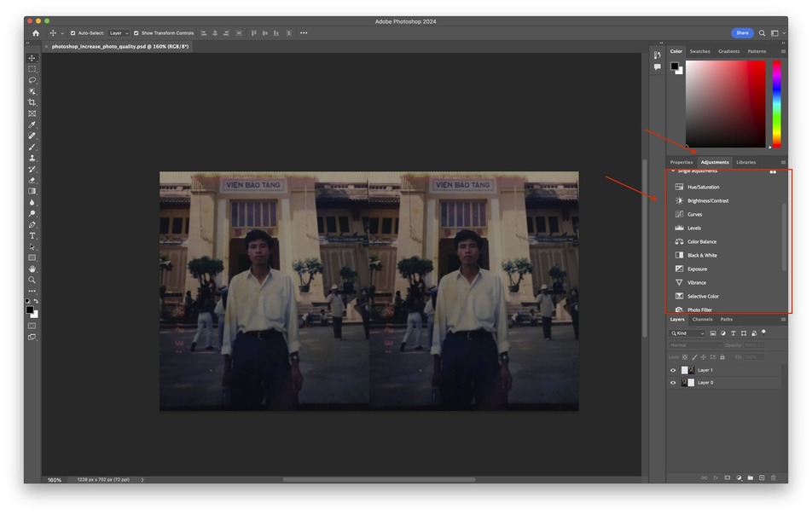Toggle the type layer filter icon

coord(734,333)
